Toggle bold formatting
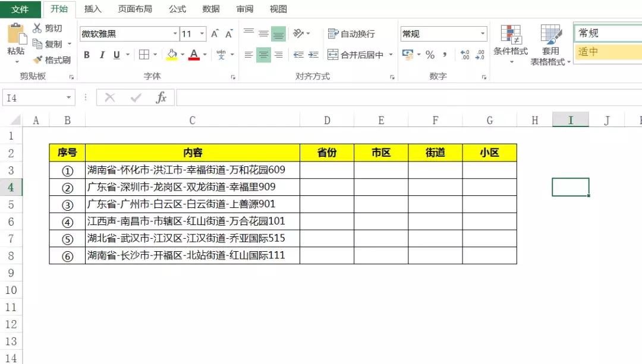Viewport: 642px width, 364px height. click(x=86, y=55)
